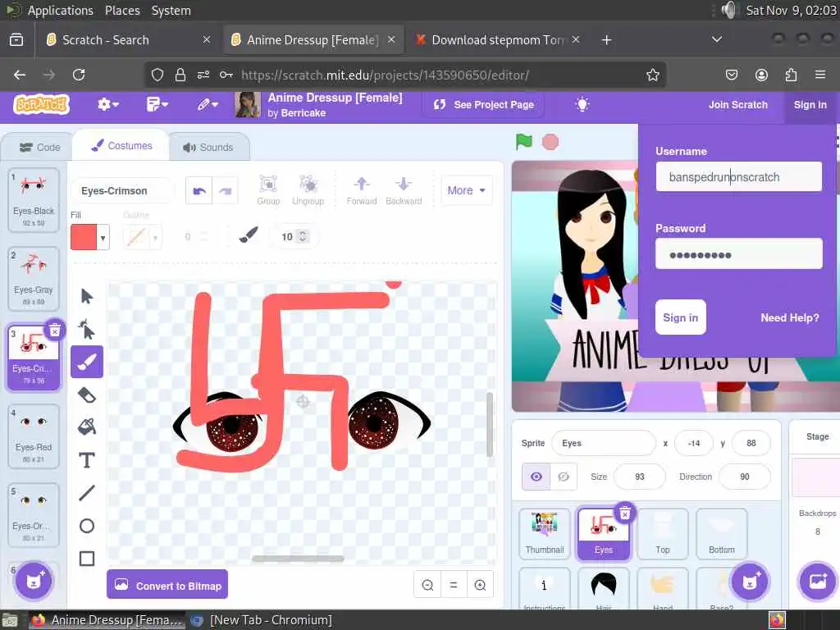Image resolution: width=840 pixels, height=630 pixels.
Task: Reload the browser page
Action: (79, 75)
